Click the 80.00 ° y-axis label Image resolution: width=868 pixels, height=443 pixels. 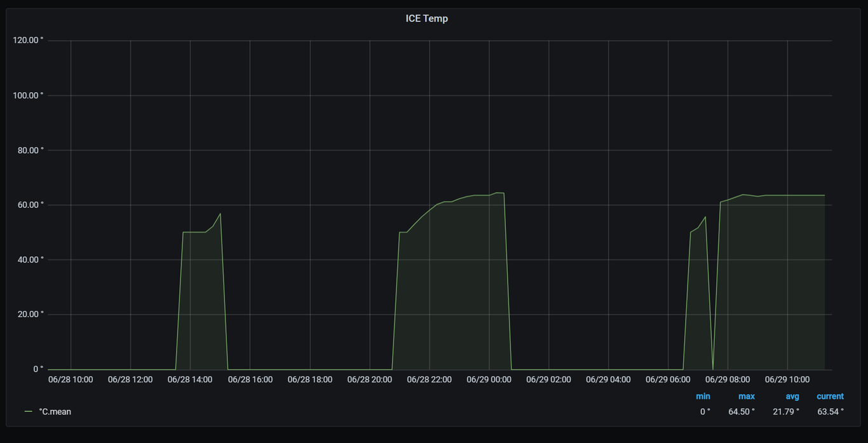[31, 150]
